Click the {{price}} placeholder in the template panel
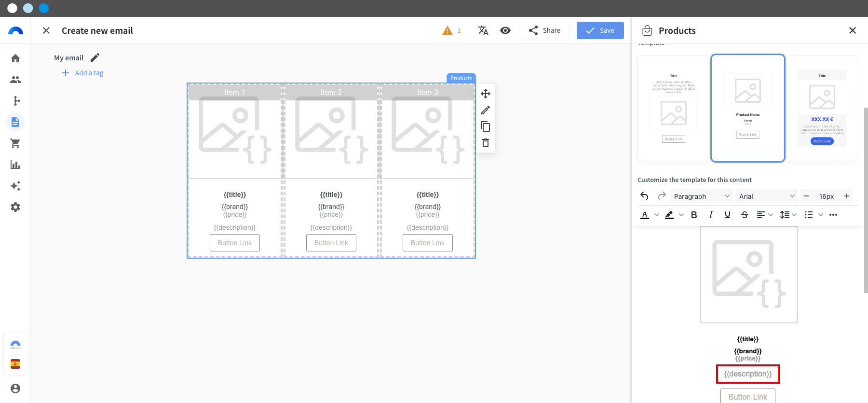This screenshot has height=403, width=868. tap(748, 359)
